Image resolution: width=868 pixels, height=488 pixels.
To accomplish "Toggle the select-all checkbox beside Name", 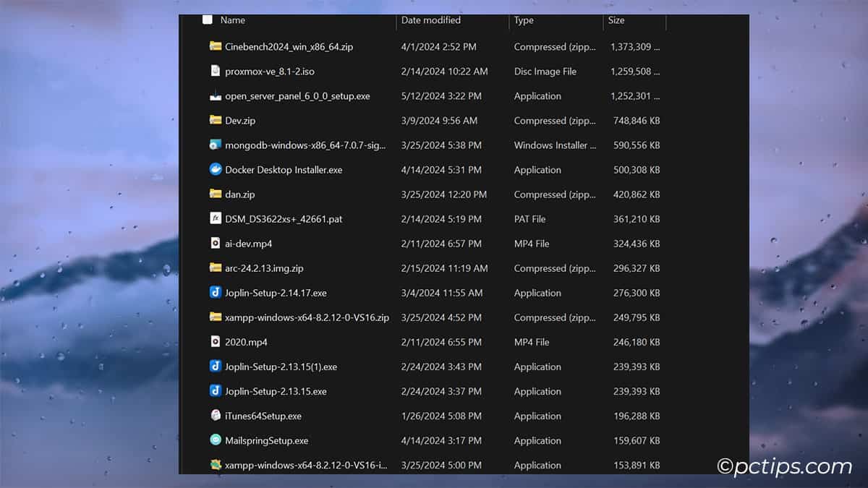I will click(x=207, y=20).
